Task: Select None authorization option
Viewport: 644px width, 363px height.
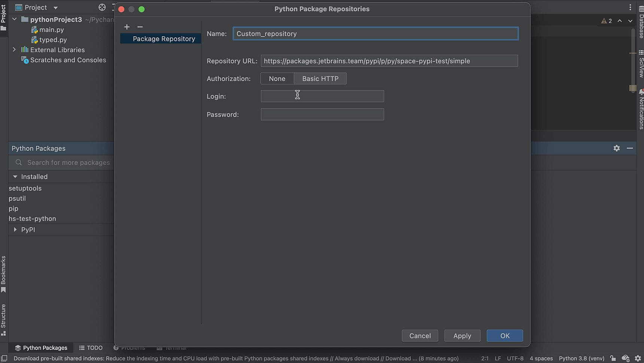Action: click(277, 79)
